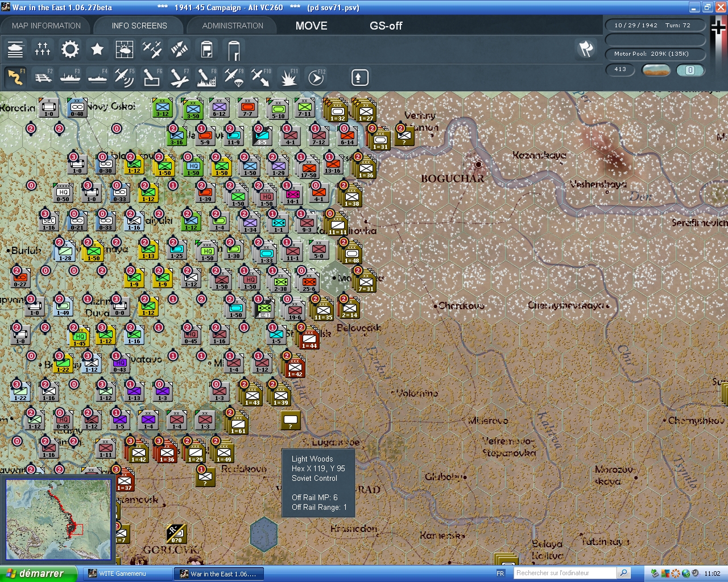Click the weather map toolbar icon
Viewport: 728px width, 582px height.
pos(125,49)
